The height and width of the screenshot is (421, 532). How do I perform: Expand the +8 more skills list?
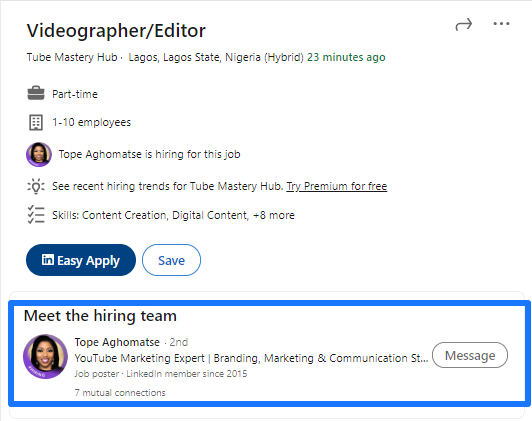coord(274,215)
